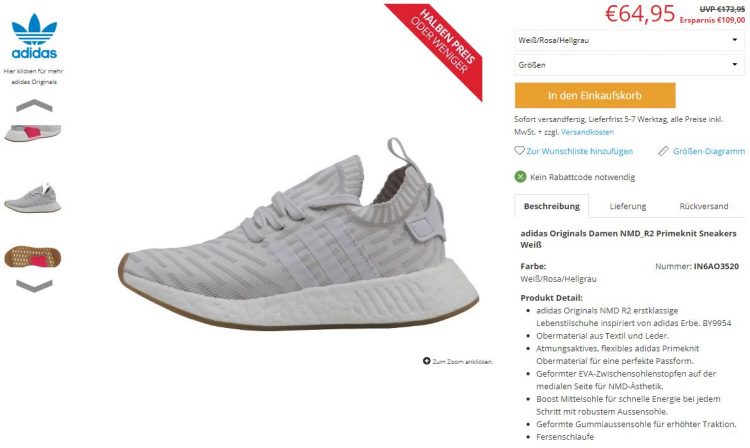Image resolution: width=750 pixels, height=448 pixels.
Task: Switch to the Lieferung tab
Action: (628, 206)
